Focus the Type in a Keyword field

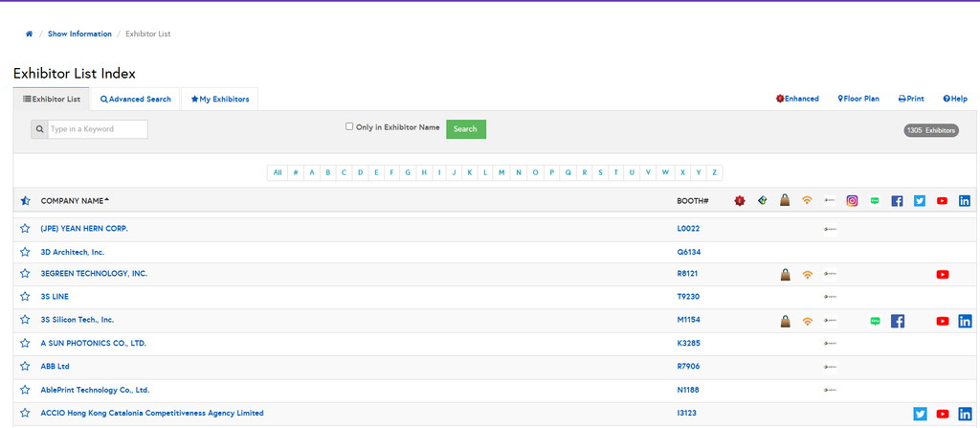point(98,129)
